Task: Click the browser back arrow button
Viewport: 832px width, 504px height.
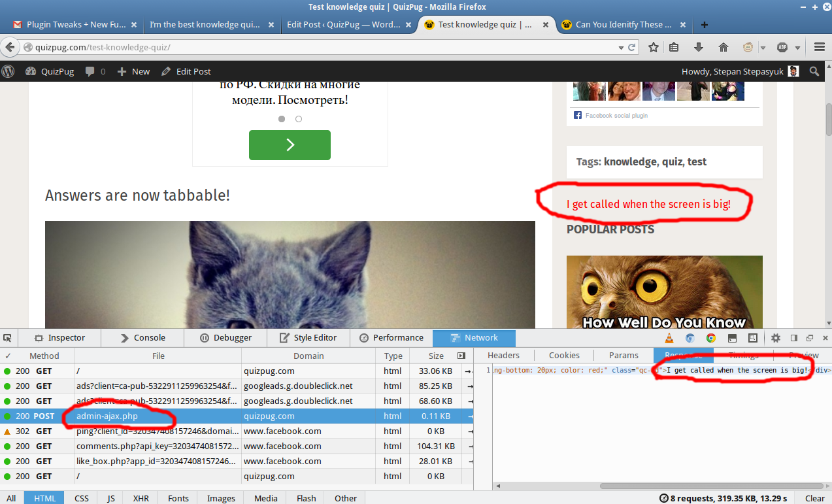Action: pyautogui.click(x=10, y=47)
